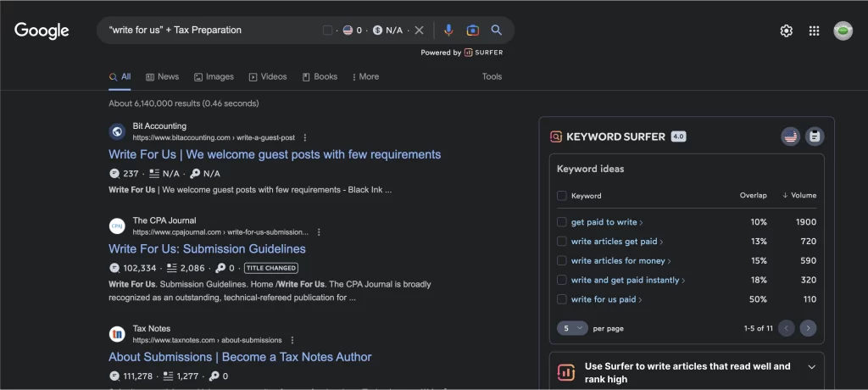
Task: Check the 'get paid to write' keyword
Action: click(x=561, y=222)
